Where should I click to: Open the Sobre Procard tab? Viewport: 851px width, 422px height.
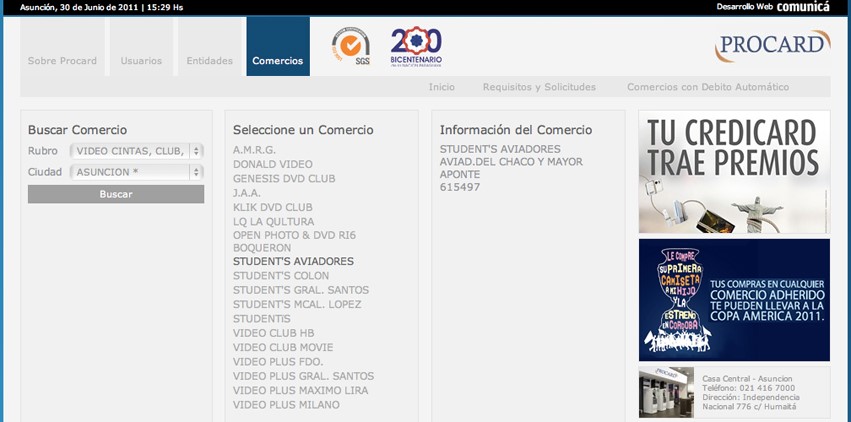tap(62, 47)
